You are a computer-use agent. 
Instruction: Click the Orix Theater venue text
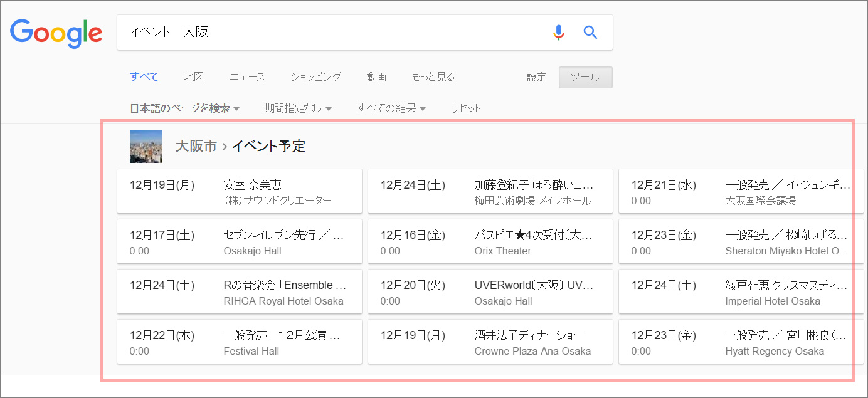click(x=503, y=251)
